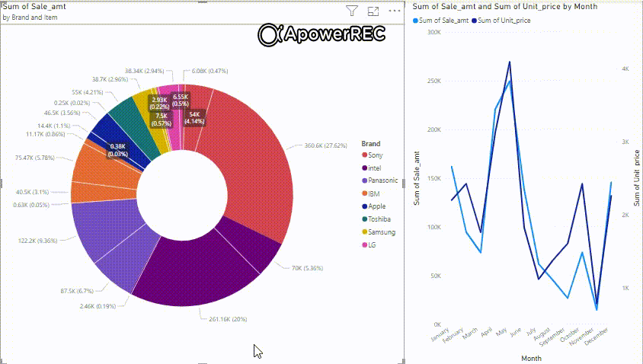Screen dimensions: 643x364
Task: Click the January label on the month axis
Action: [440, 334]
